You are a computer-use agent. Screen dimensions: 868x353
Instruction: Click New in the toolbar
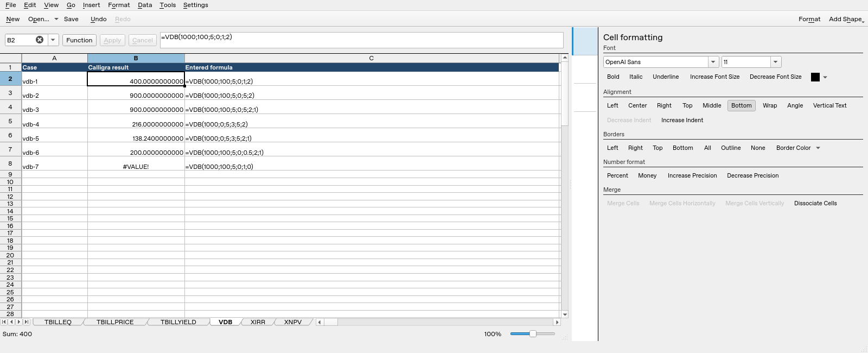13,19
